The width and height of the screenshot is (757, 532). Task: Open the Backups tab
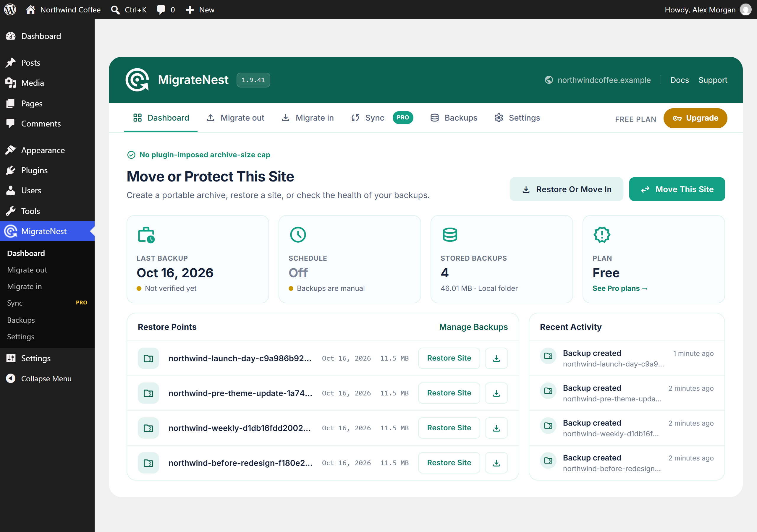[x=454, y=118]
